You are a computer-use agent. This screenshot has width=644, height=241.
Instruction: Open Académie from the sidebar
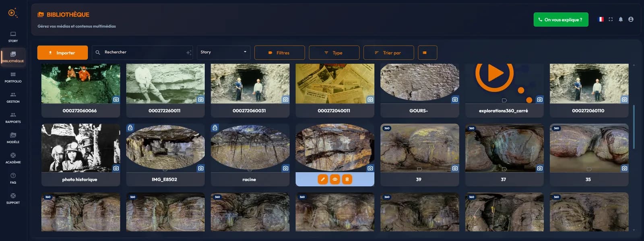pyautogui.click(x=13, y=158)
